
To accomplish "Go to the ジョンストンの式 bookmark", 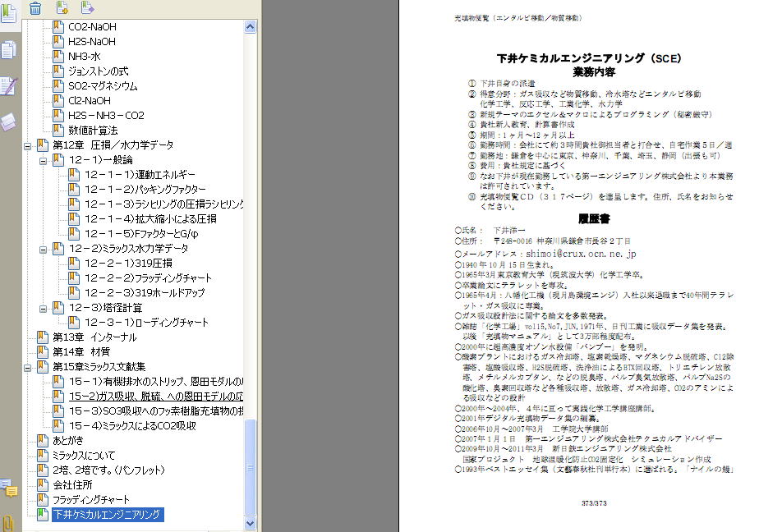I will click(99, 71).
